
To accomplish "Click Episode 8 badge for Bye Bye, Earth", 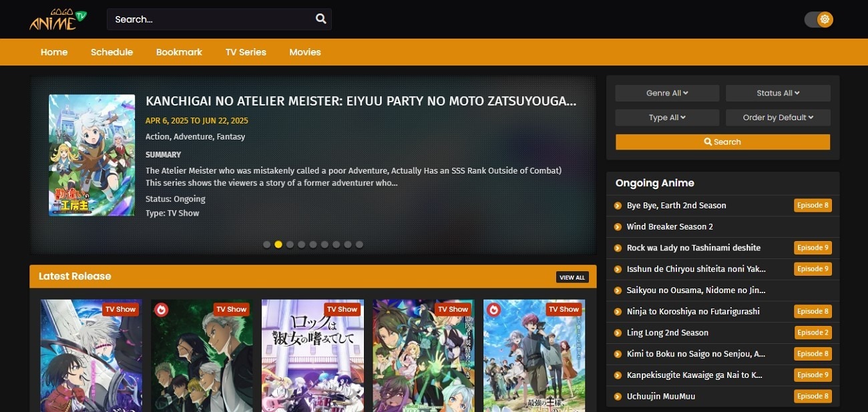I will (813, 205).
